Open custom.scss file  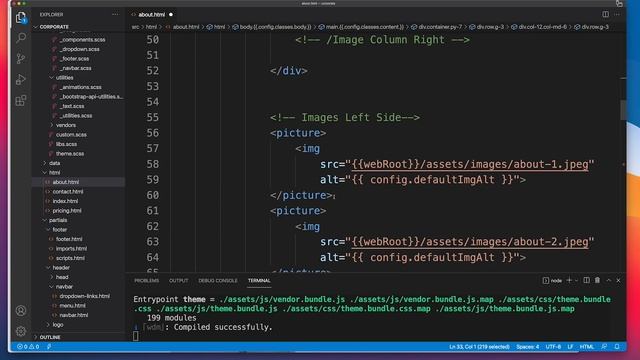click(x=71, y=134)
